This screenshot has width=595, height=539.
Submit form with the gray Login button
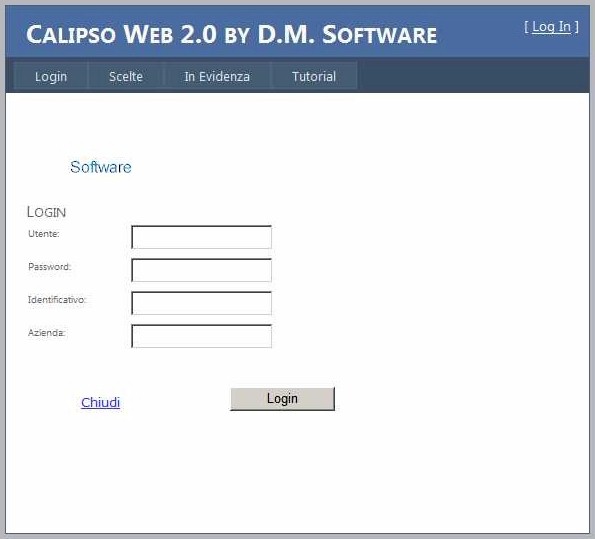[282, 399]
